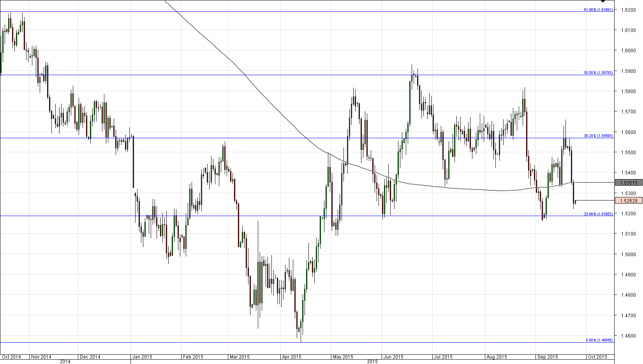Click the Oct 2015 date label
The image size is (643, 364).
click(x=597, y=357)
